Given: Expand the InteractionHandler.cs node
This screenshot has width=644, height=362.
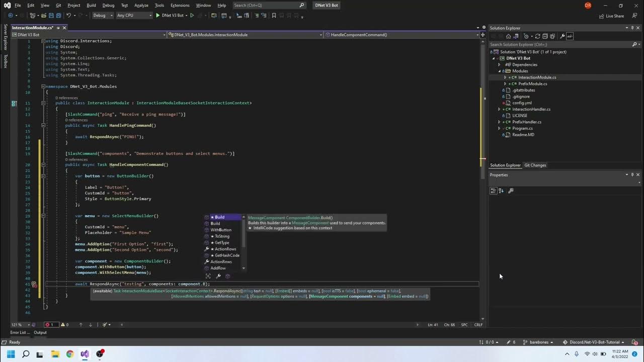Looking at the screenshot, I should click(499, 109).
